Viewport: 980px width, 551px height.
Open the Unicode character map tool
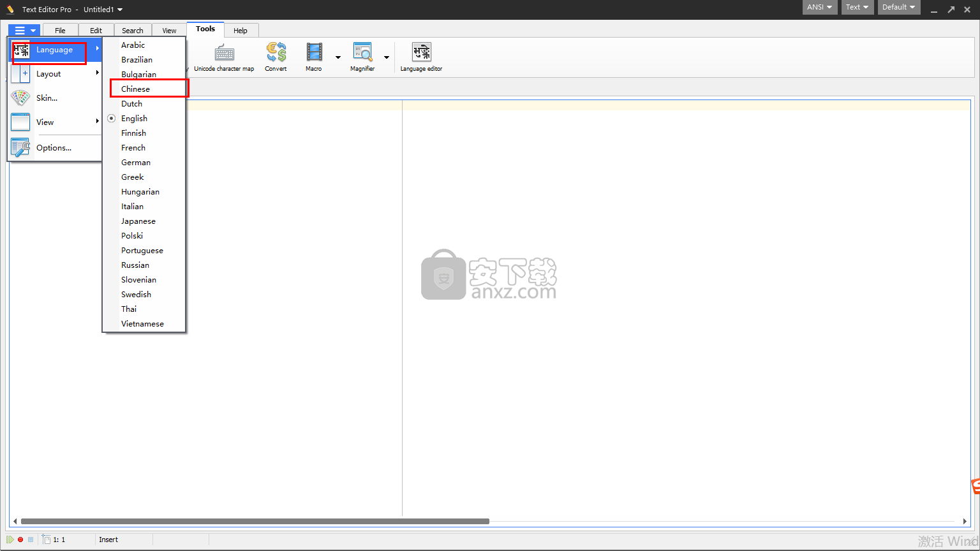pos(224,57)
